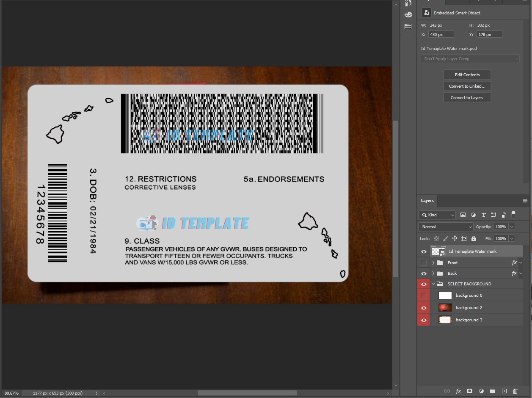532x398 pixels.
Task: Select the SELECT BACKGROUND group name
Action: pos(469,284)
